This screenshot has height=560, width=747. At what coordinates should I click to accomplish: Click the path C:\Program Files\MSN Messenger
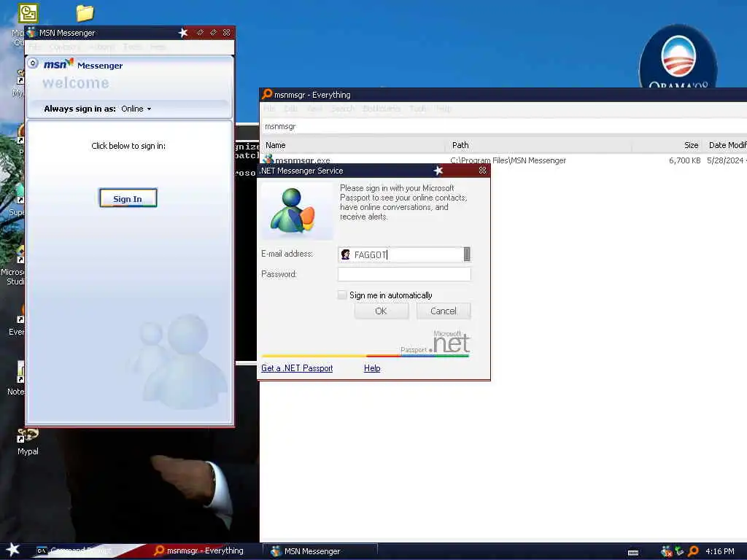coord(508,160)
